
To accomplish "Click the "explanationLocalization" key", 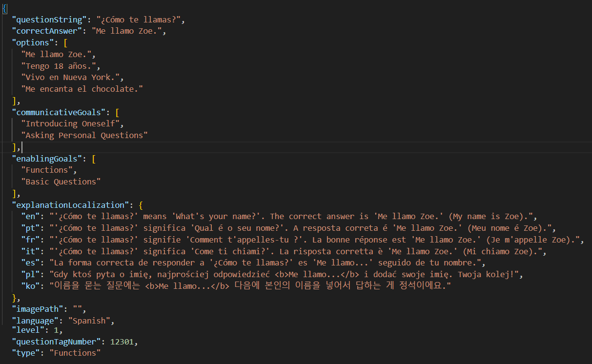I will coord(68,205).
